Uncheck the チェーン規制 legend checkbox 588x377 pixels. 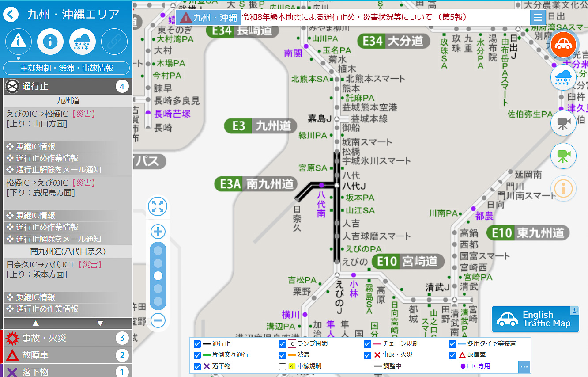(x=367, y=344)
